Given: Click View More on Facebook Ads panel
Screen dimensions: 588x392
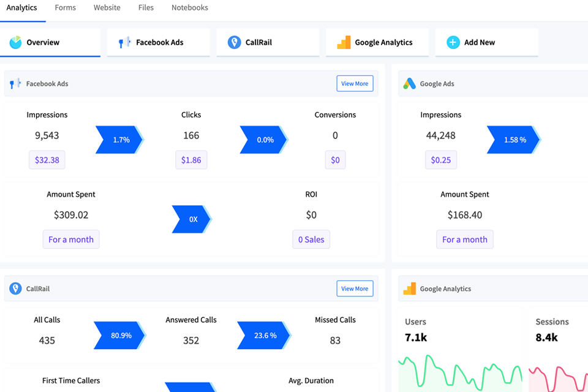Looking at the screenshot, I should point(355,83).
